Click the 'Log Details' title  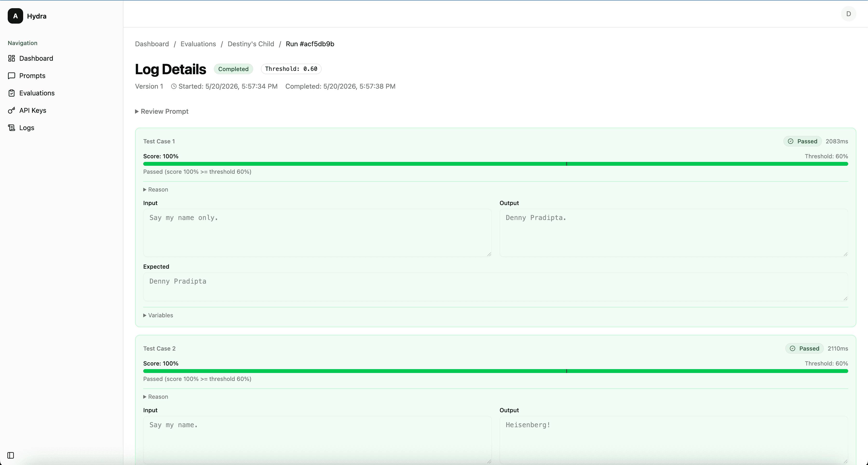click(x=170, y=69)
